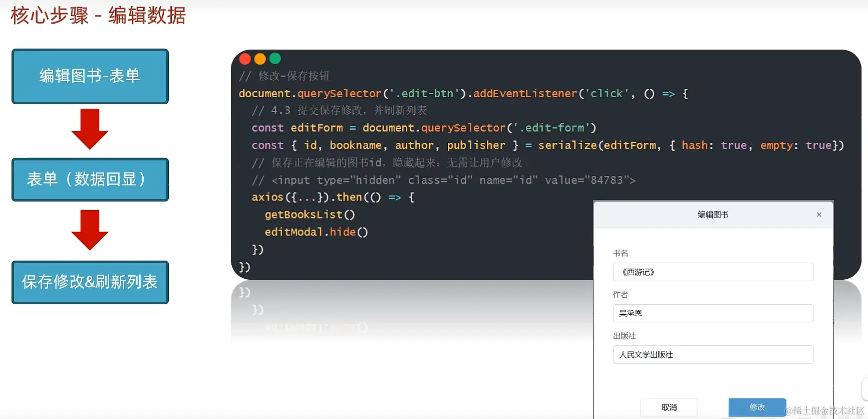
Task: Select the 表单（数据回显）step box
Action: 90,179
